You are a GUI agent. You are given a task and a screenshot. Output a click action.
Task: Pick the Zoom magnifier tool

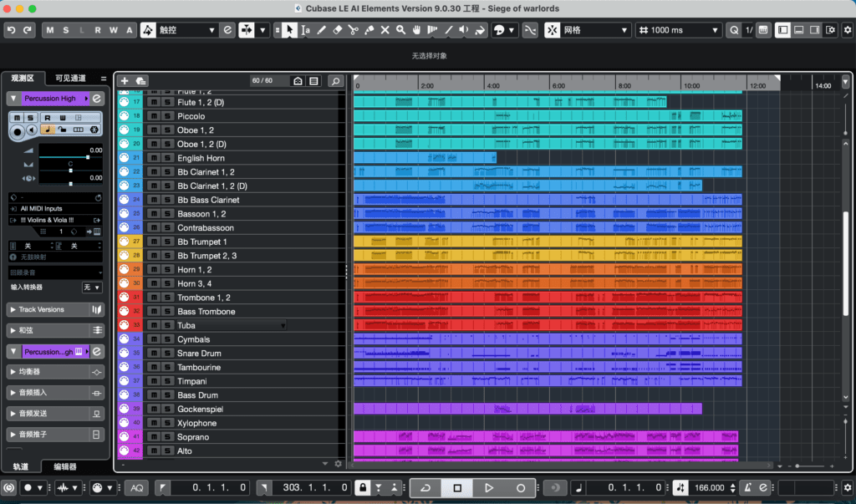(401, 30)
